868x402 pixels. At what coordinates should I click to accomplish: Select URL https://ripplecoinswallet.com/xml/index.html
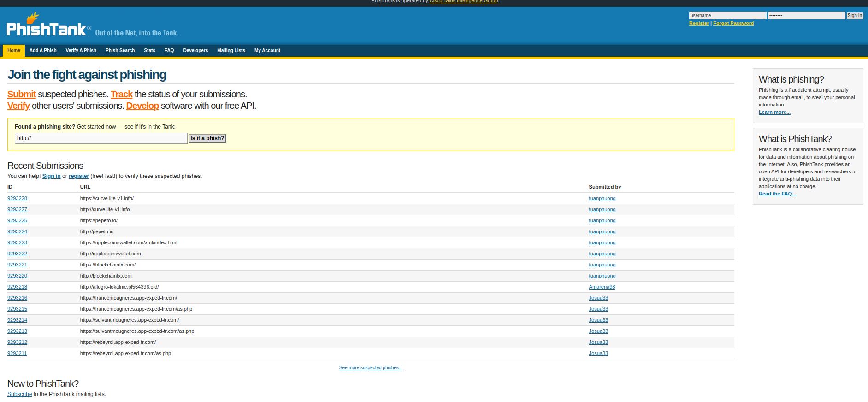[129, 242]
